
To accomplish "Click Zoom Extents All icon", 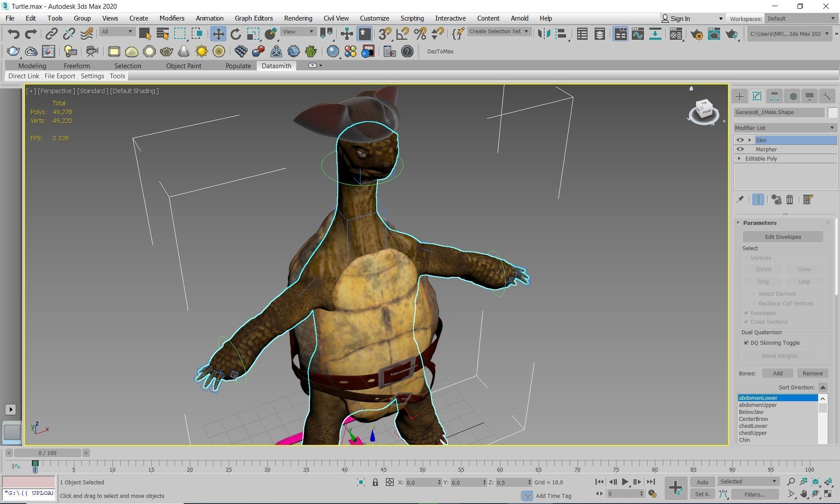I will pyautogui.click(x=828, y=482).
